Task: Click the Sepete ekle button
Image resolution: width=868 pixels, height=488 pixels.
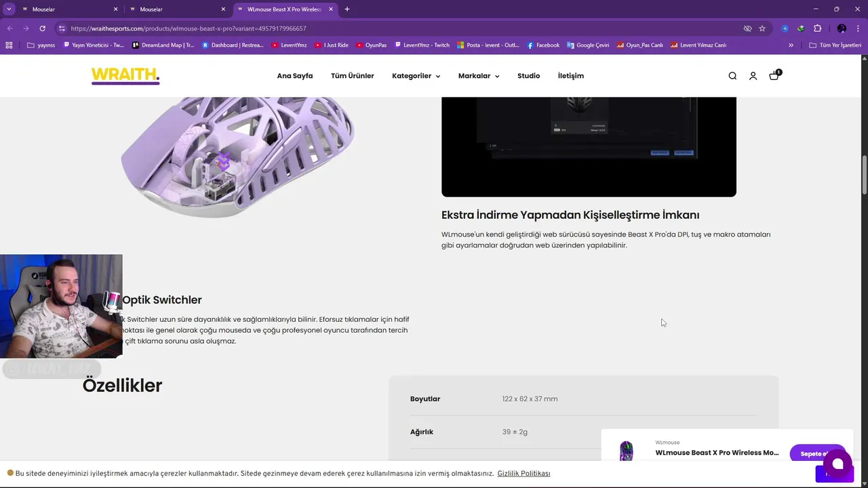Action: tap(817, 453)
